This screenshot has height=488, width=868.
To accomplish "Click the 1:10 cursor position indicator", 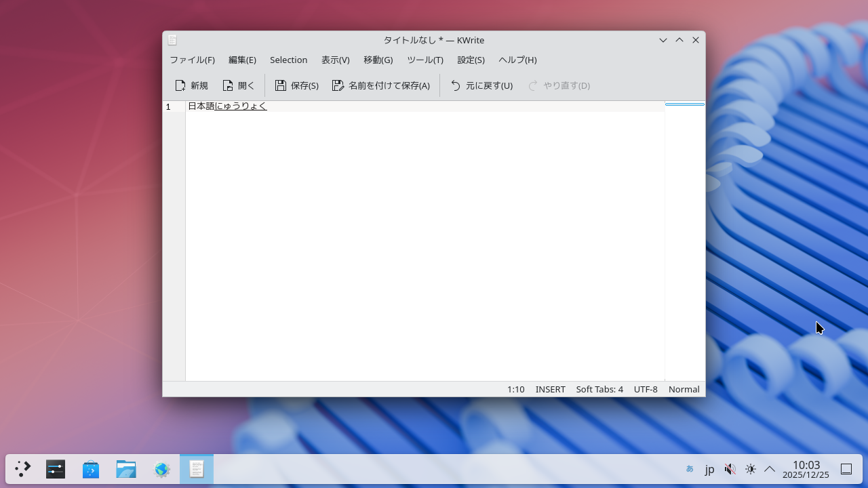I will (x=515, y=389).
